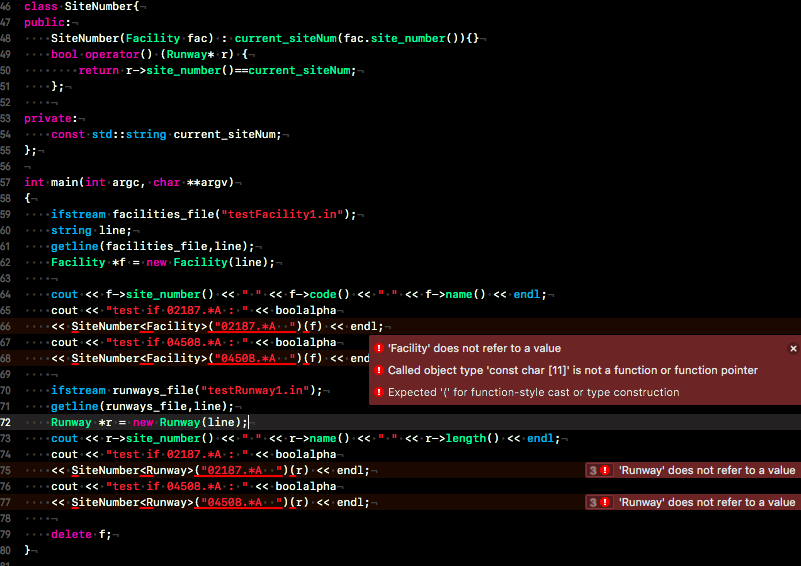Screen dimensions: 801x566
Task: Click string literal "testFacility1.in"
Action: click(x=282, y=215)
